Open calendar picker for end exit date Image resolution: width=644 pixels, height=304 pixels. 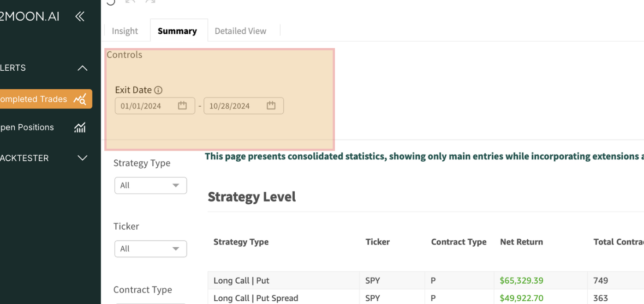click(271, 106)
